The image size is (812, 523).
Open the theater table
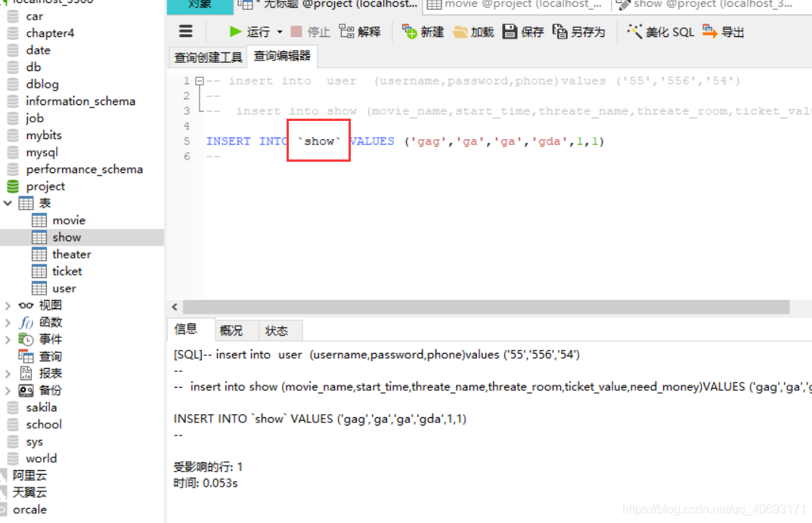(72, 255)
